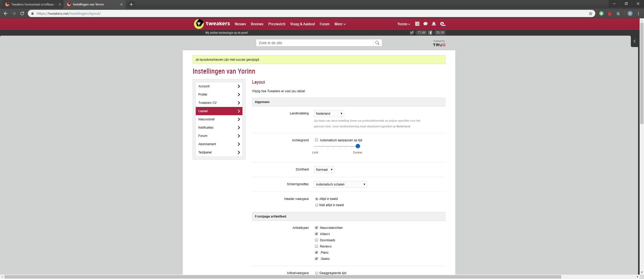Check the Downloads article type
Viewport: 644px width, 279px height.
point(316,240)
